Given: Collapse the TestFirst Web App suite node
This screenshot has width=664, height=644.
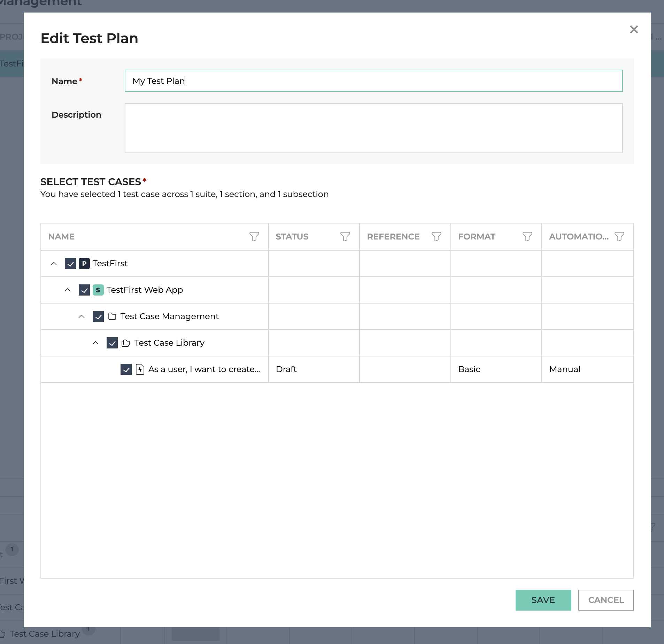Looking at the screenshot, I should tap(68, 290).
